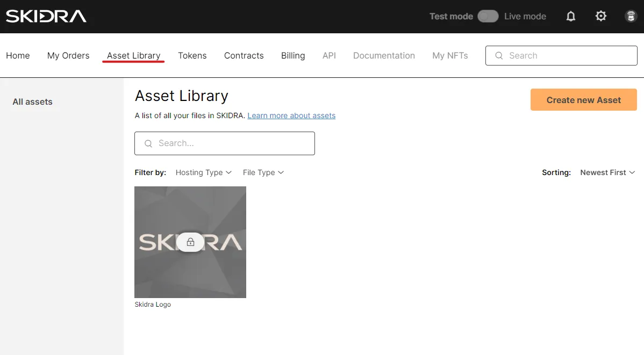Open the settings gear icon

tap(600, 16)
